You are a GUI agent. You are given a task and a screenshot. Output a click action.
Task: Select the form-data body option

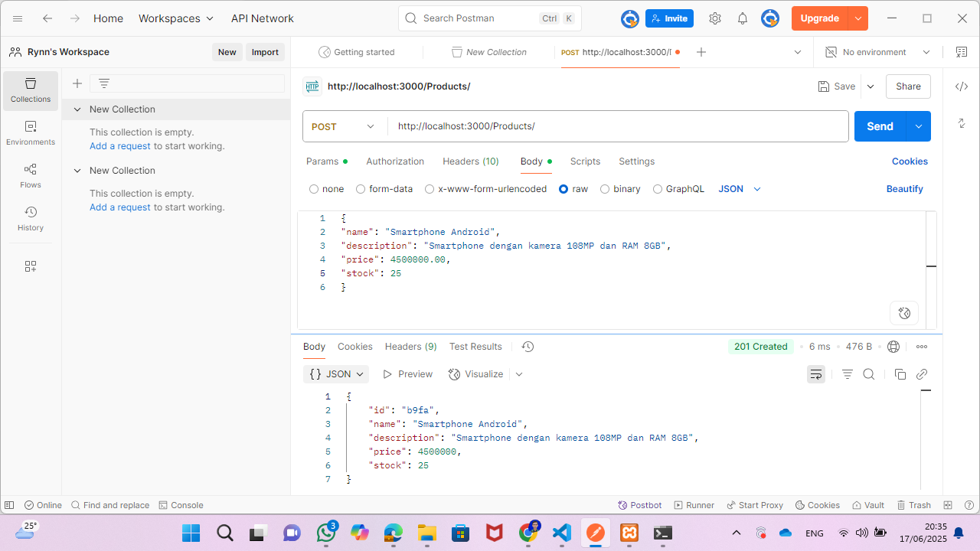coord(359,189)
